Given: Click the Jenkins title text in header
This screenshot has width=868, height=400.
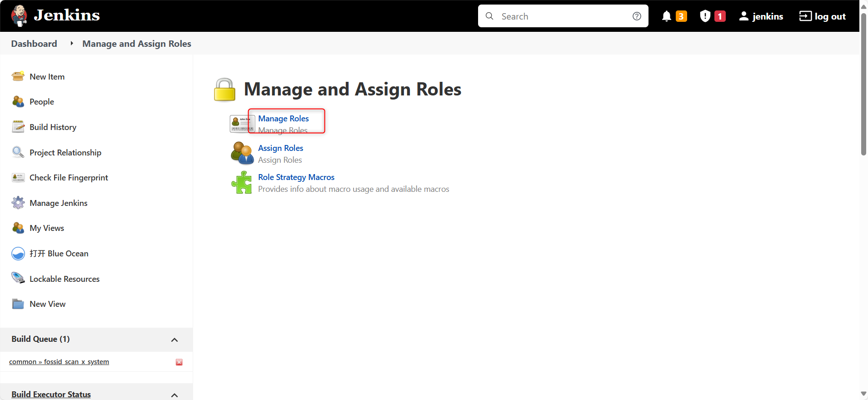Looking at the screenshot, I should [67, 15].
